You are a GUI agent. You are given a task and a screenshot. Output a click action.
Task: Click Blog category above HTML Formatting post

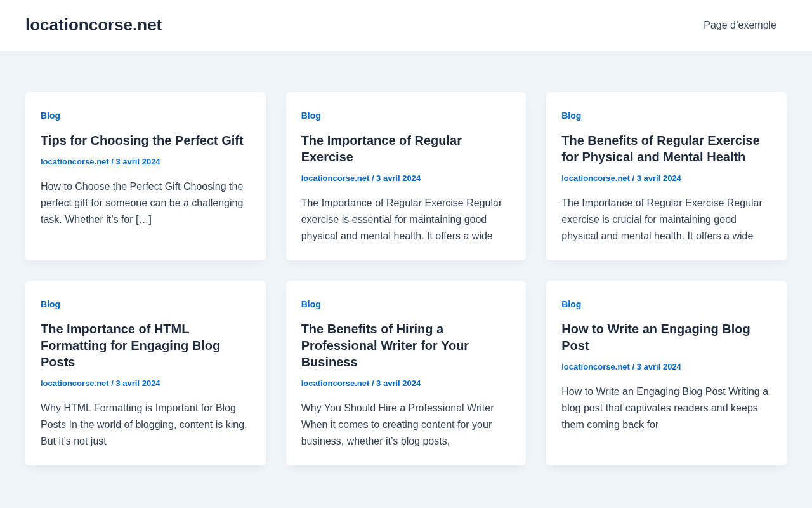point(50,304)
